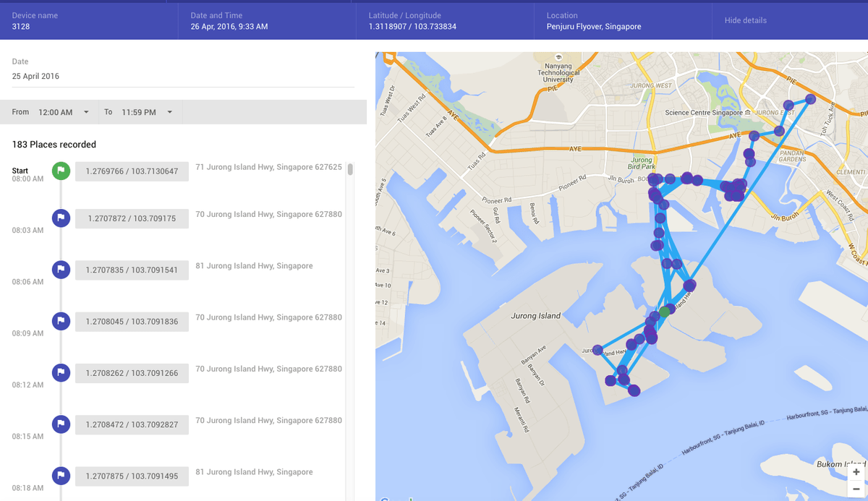Screen dimensions: 868x501
Task: Click the flag icon for the 08:15 AM entry
Action: pyautogui.click(x=61, y=424)
